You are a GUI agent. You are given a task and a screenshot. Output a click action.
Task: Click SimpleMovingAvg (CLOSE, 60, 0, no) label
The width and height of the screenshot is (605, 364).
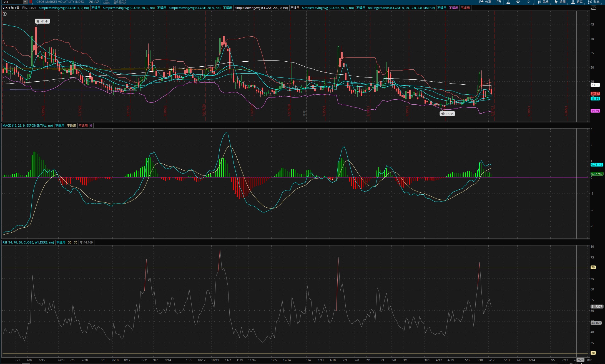129,8
